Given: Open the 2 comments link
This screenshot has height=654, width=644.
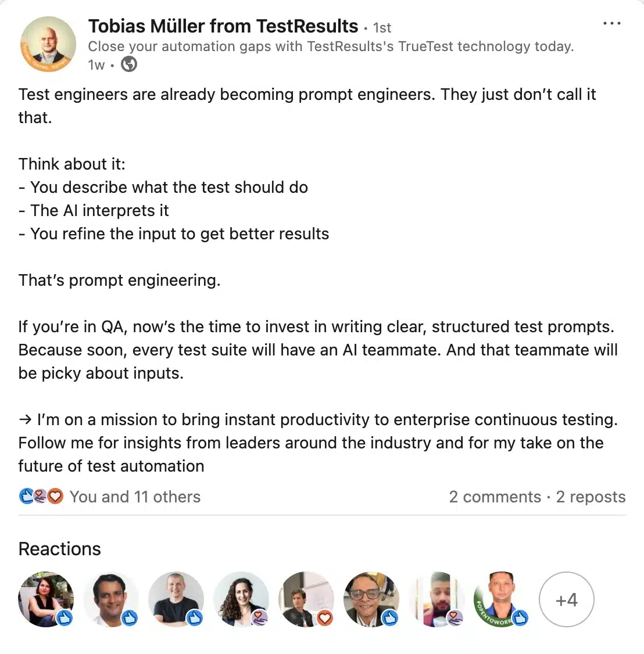Looking at the screenshot, I should point(495,497).
